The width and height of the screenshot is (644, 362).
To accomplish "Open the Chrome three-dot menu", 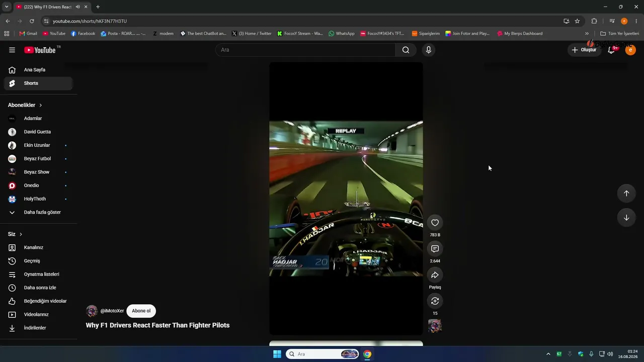I will [x=636, y=21].
